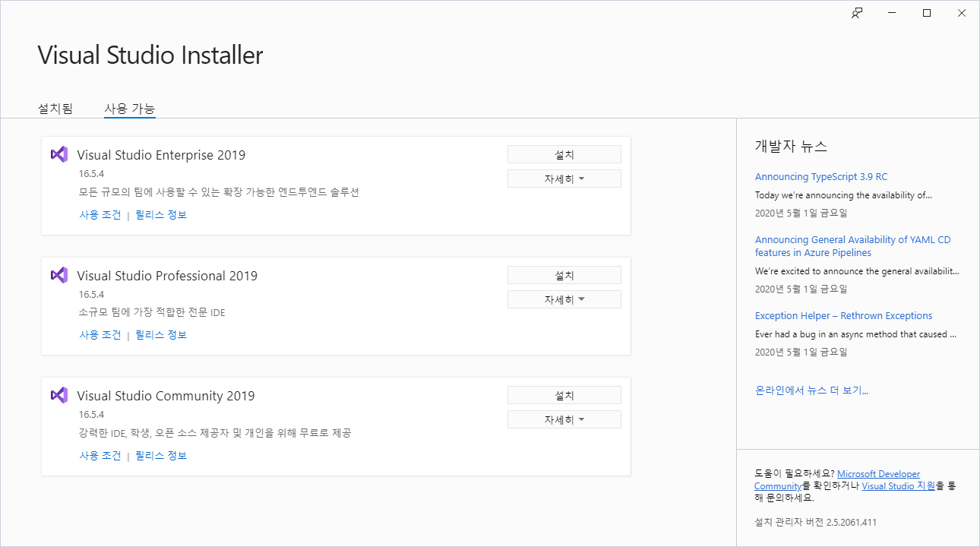
Task: Expand the 자세히 dropdown for Community 2019
Action: tap(564, 419)
